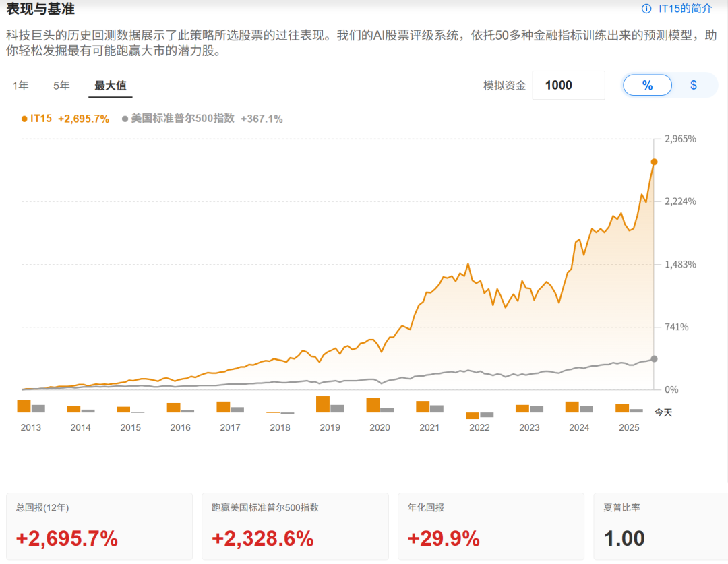Focus the 模拟资金 input field
728x564 pixels.
click(x=568, y=86)
